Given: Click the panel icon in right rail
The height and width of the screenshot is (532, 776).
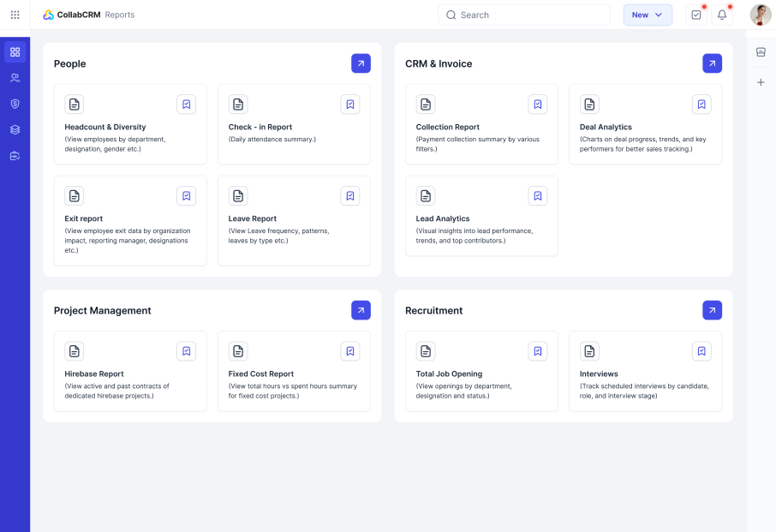Looking at the screenshot, I should (x=761, y=52).
